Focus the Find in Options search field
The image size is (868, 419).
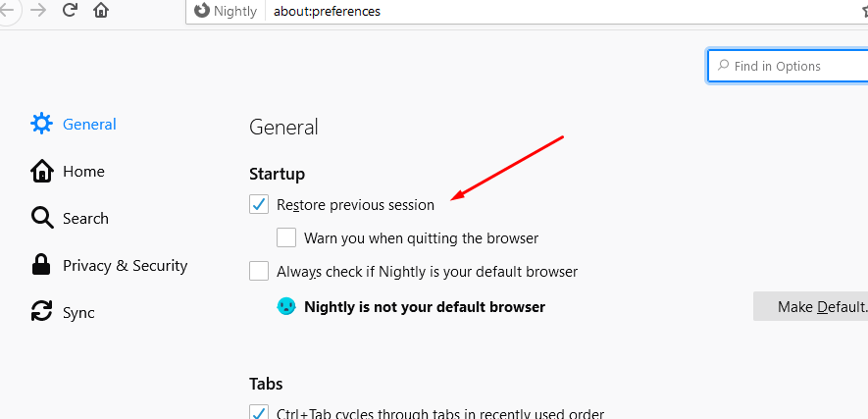point(788,66)
